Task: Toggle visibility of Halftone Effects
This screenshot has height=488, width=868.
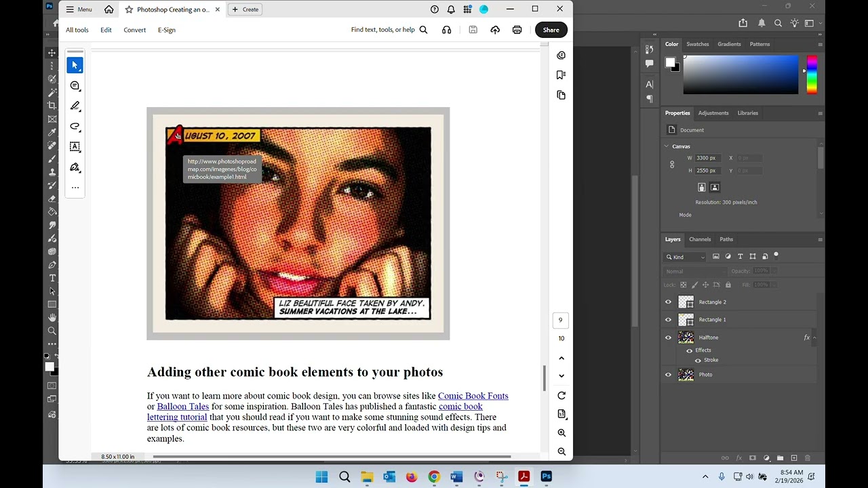Action: pos(690,350)
